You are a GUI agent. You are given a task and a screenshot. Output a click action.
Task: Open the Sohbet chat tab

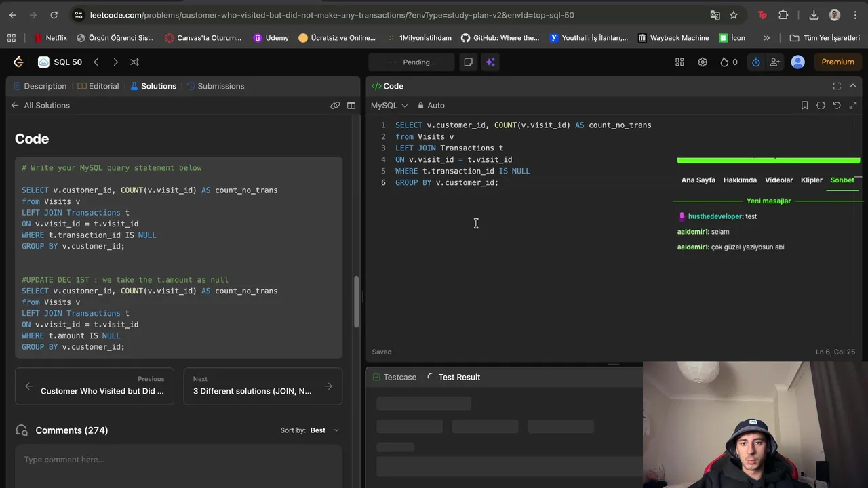(x=842, y=180)
